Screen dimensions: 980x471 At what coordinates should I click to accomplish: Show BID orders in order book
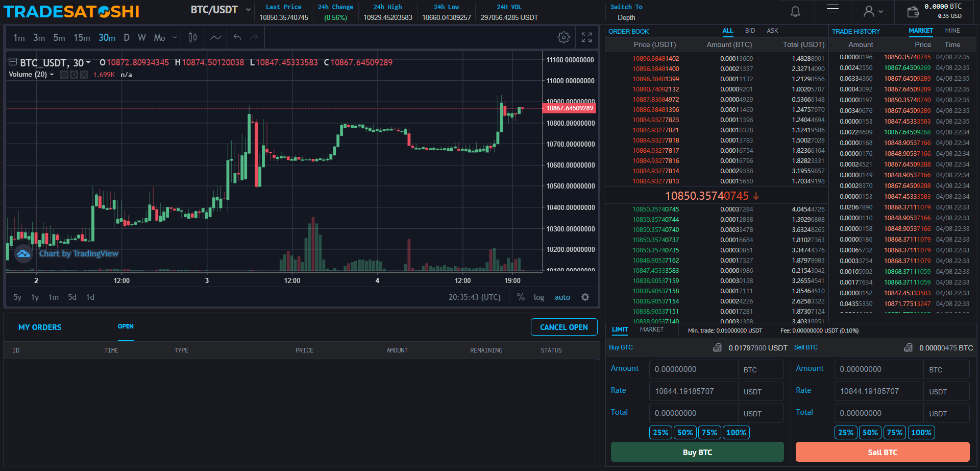pyautogui.click(x=750, y=31)
